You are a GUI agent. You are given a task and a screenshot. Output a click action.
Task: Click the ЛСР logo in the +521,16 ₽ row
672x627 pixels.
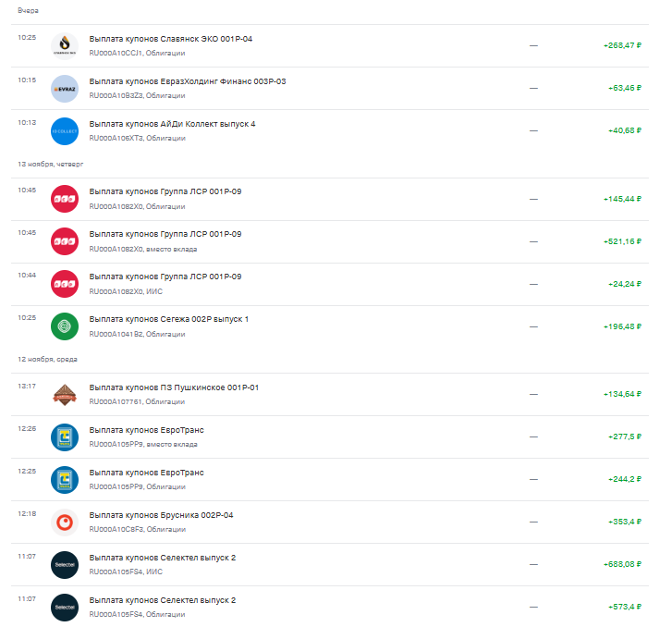(65, 241)
